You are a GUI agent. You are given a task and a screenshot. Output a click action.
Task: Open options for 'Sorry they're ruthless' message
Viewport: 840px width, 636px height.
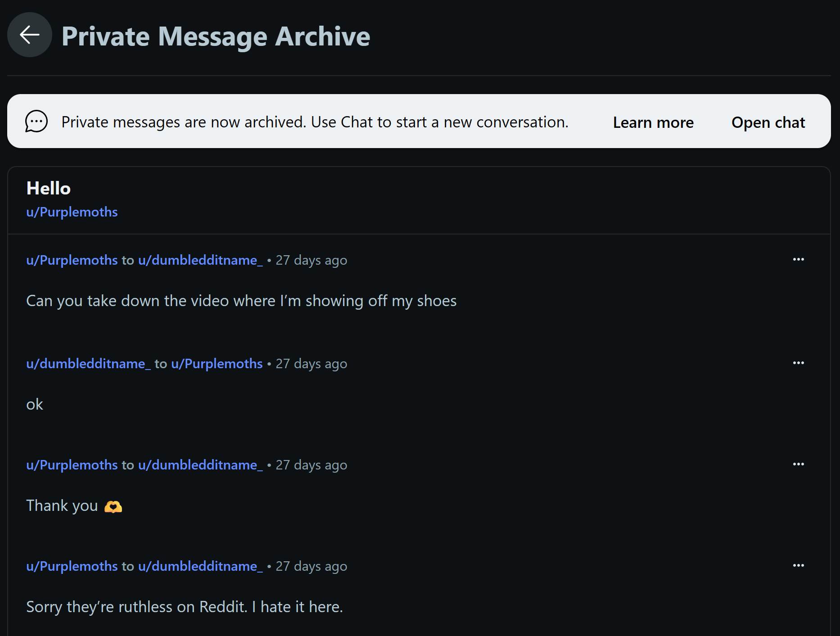(x=798, y=565)
